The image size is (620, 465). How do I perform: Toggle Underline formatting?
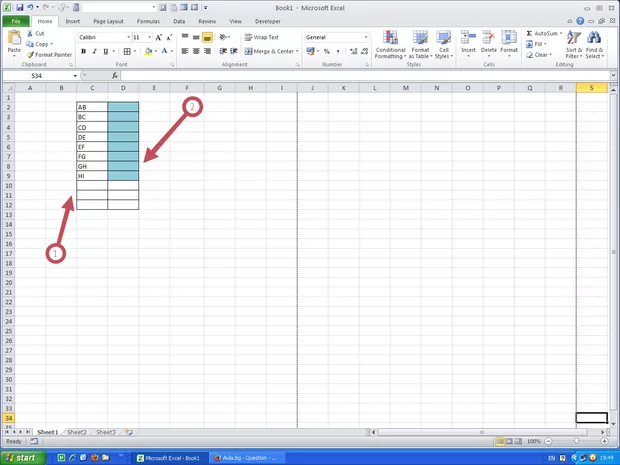tap(106, 51)
